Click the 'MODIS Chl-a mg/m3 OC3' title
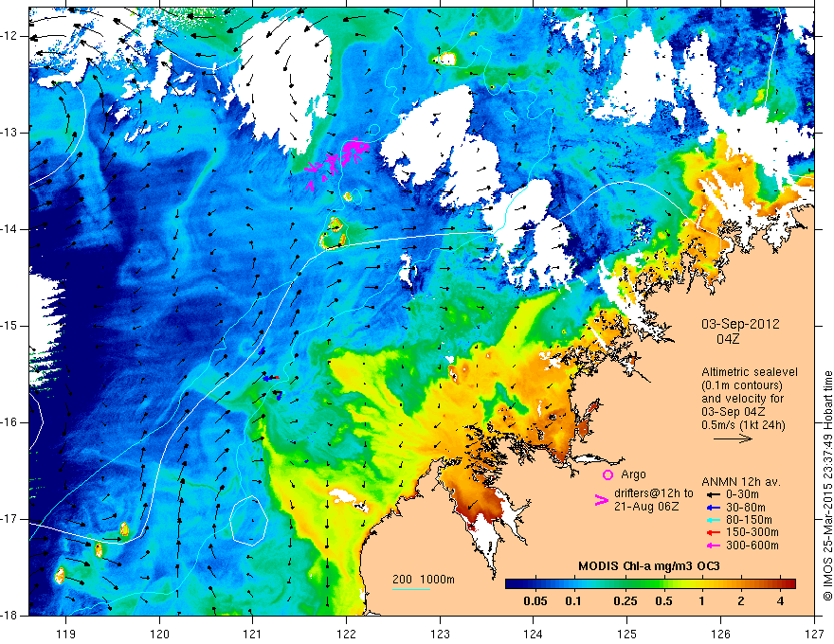 [x=649, y=566]
